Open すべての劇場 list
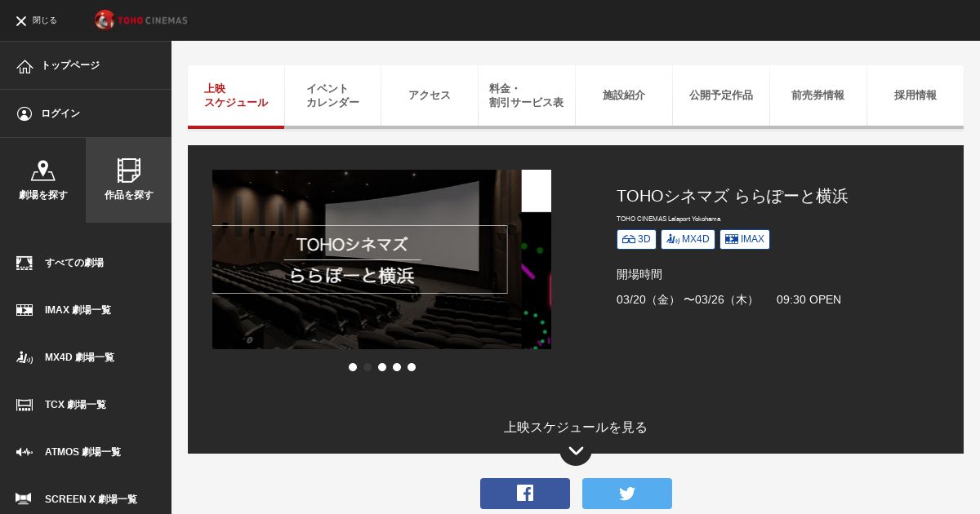The width and height of the screenshot is (980, 514). [x=74, y=263]
